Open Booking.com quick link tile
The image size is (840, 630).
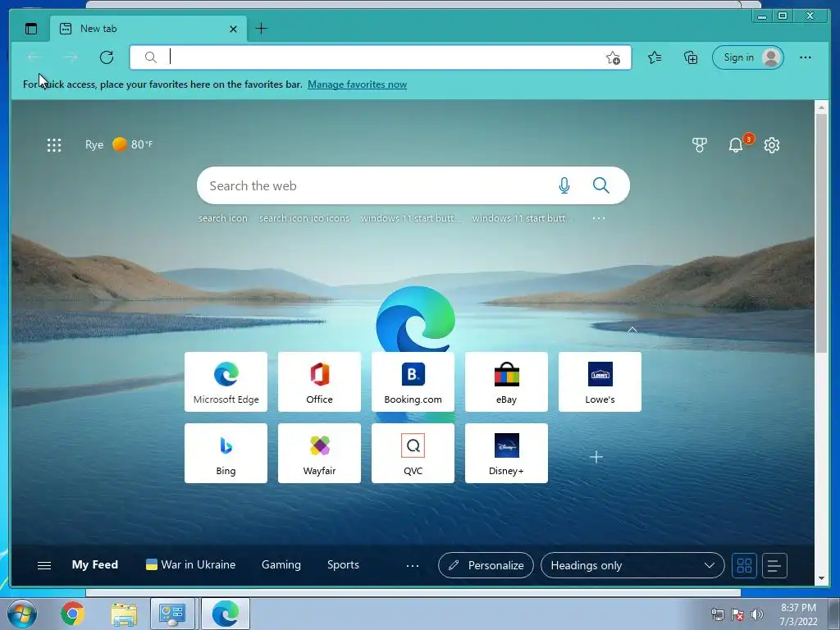pos(413,382)
